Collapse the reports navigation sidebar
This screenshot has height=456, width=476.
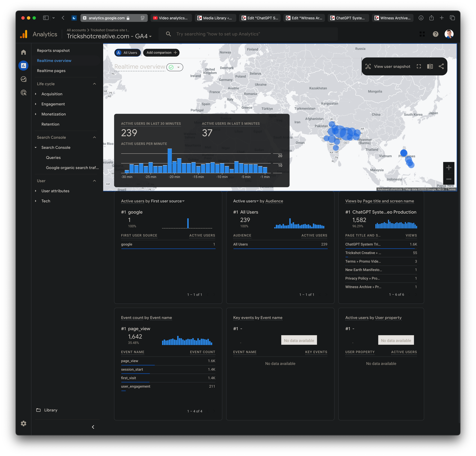coord(93,427)
